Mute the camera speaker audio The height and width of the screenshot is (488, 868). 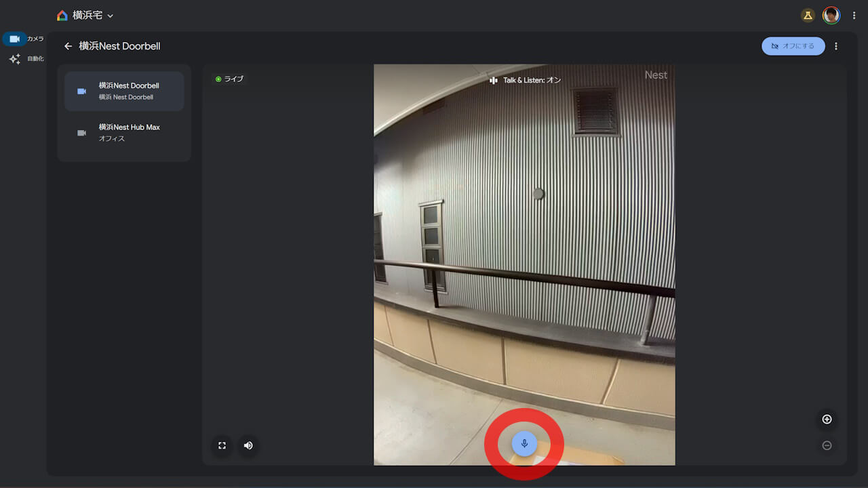click(x=248, y=445)
